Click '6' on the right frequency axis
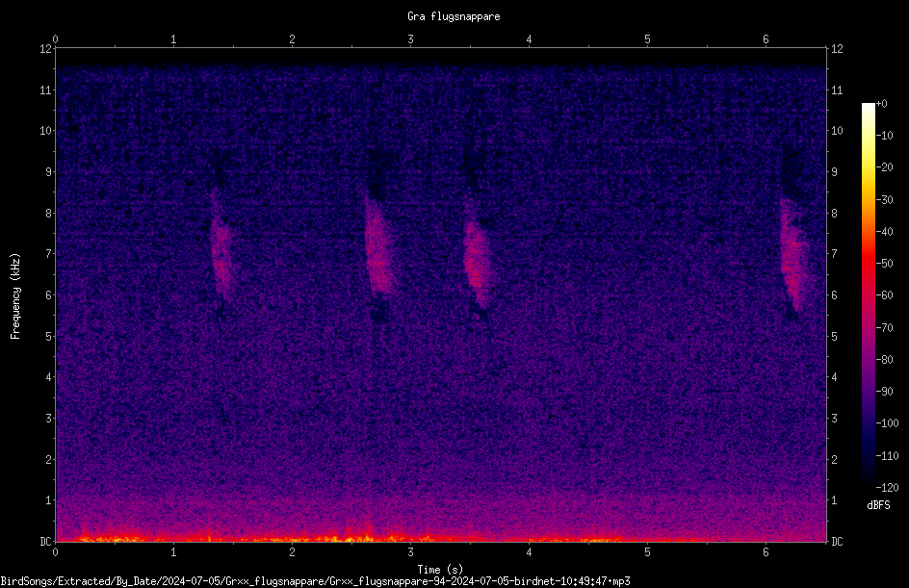This screenshot has width=909, height=588. pos(834,295)
